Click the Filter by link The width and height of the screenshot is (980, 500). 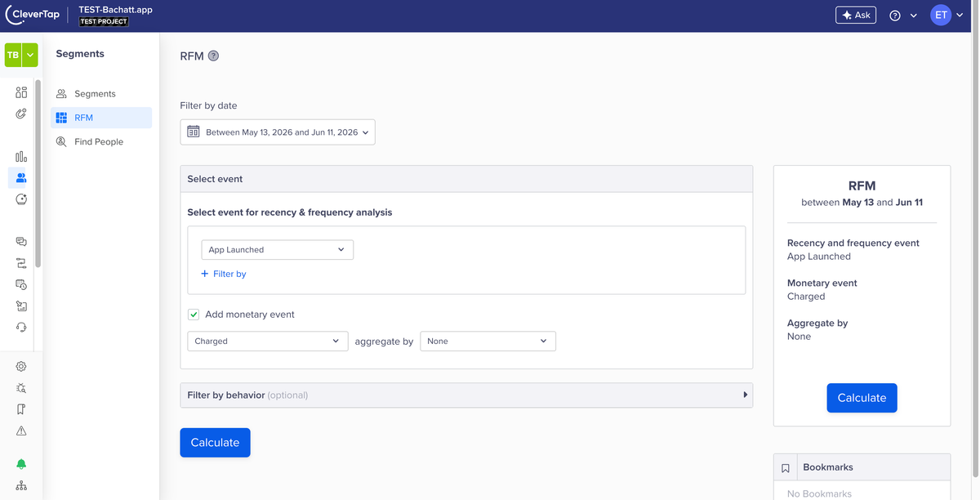[x=224, y=275]
